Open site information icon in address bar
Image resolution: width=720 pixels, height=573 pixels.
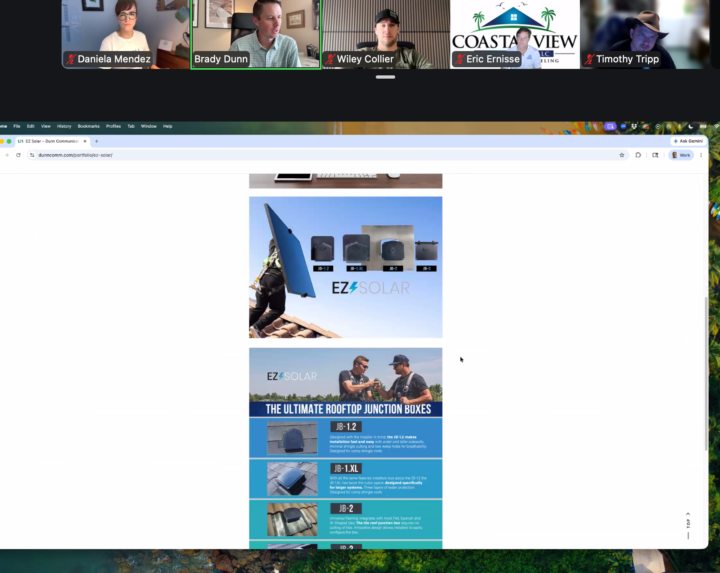point(32,155)
